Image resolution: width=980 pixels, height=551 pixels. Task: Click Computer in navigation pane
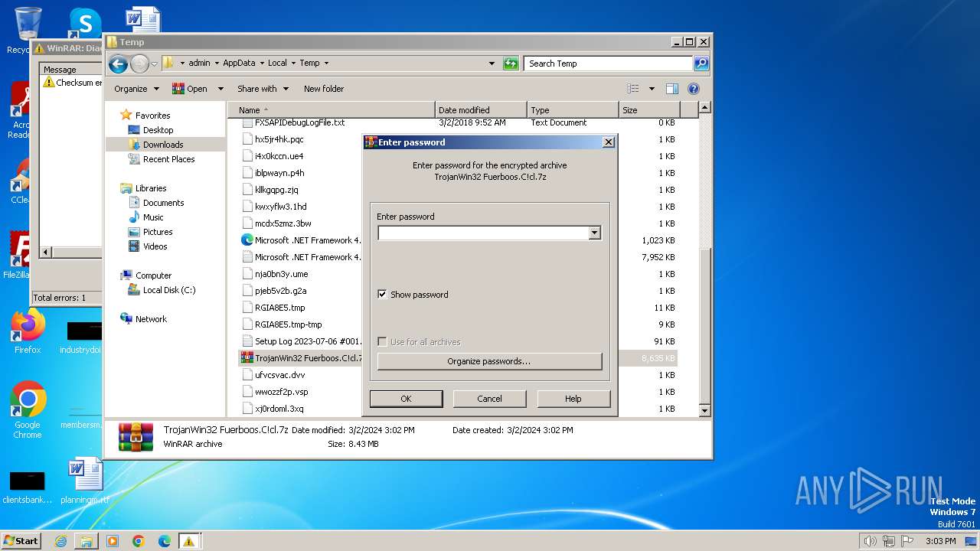pyautogui.click(x=153, y=275)
